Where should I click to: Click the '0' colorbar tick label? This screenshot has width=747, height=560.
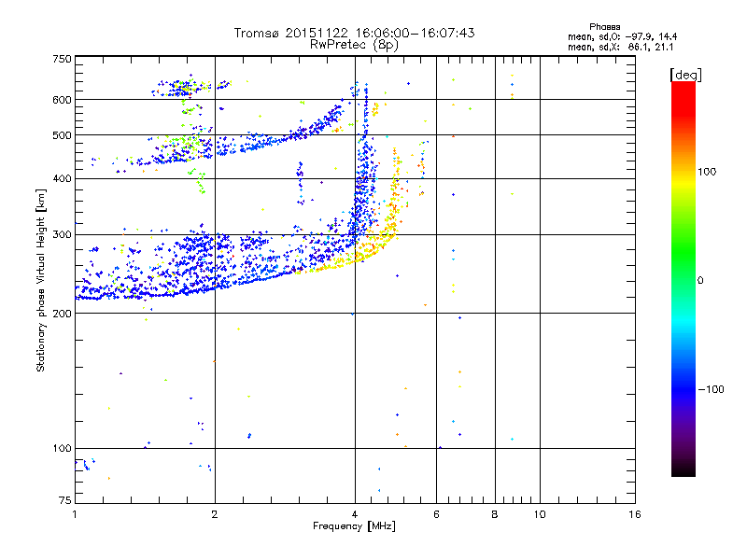click(x=700, y=281)
